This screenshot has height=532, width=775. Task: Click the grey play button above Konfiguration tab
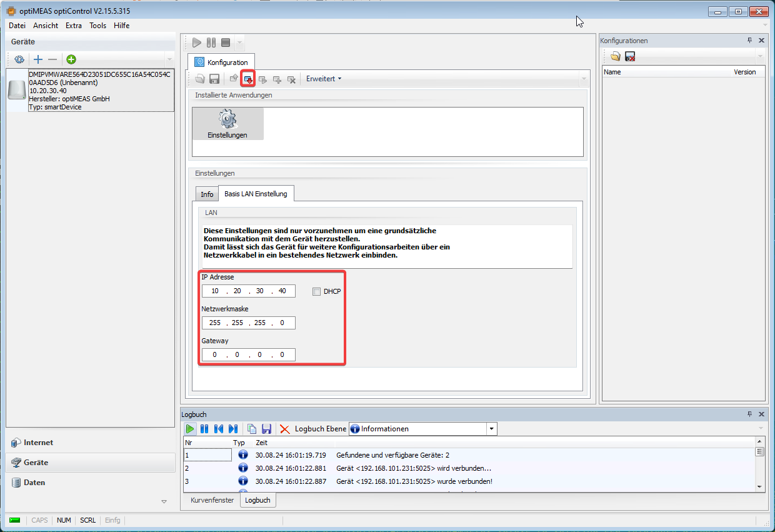pos(197,43)
